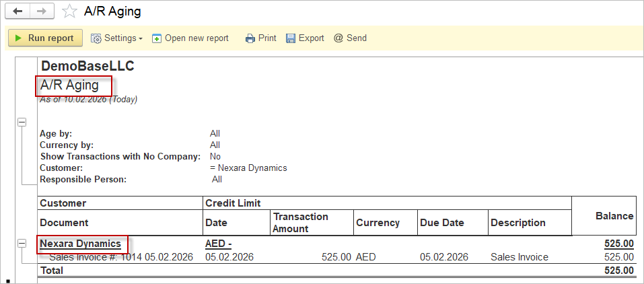
Task: Click the back navigation arrow
Action: [x=17, y=11]
